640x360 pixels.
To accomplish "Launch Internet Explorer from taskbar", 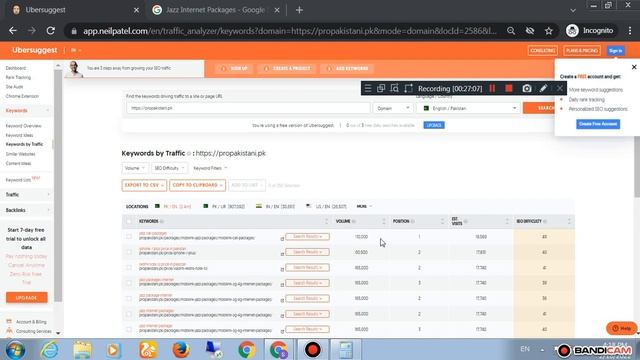I will point(49,350).
